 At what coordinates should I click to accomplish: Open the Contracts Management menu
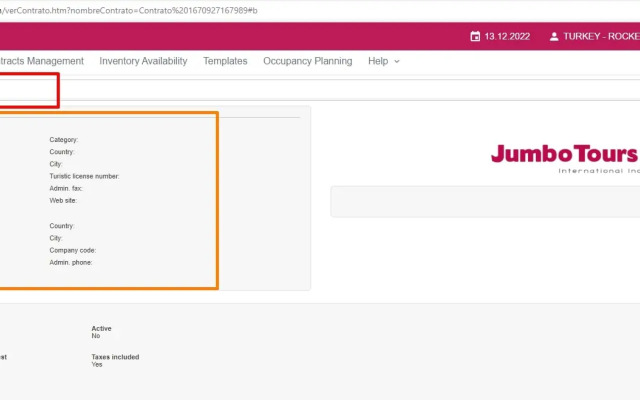point(41,61)
